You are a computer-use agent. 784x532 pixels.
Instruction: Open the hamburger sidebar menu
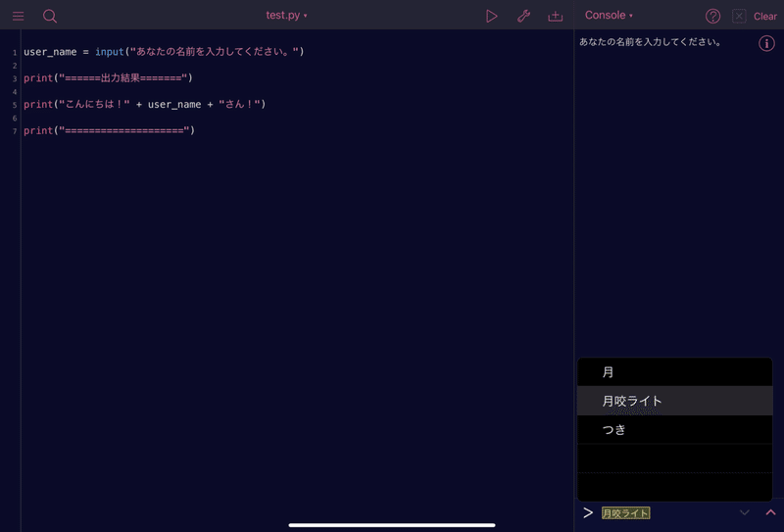[x=18, y=16]
